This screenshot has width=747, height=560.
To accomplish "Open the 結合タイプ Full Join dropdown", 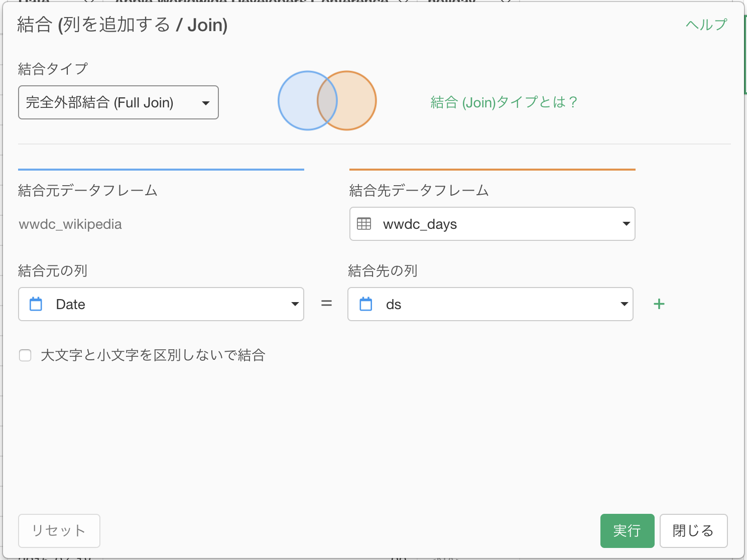I will tap(118, 102).
